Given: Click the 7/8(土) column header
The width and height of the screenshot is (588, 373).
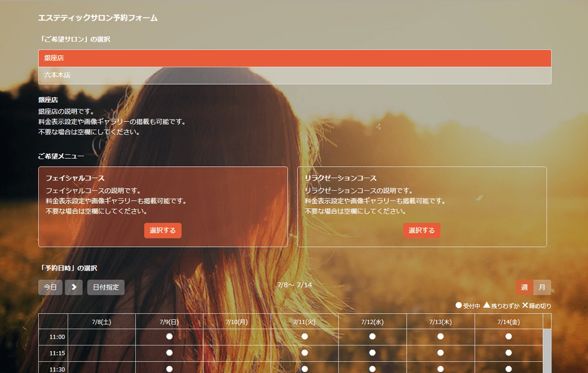Looking at the screenshot, I should [102, 321].
